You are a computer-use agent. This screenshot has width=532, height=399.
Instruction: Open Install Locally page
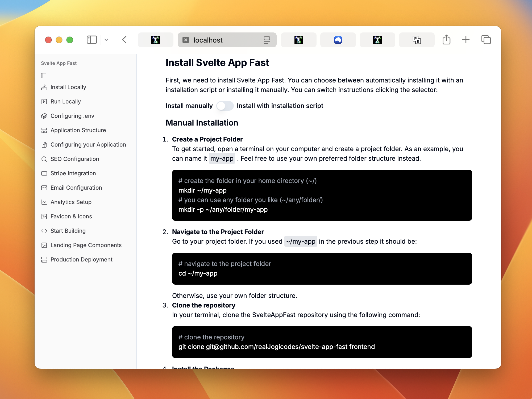(68, 87)
